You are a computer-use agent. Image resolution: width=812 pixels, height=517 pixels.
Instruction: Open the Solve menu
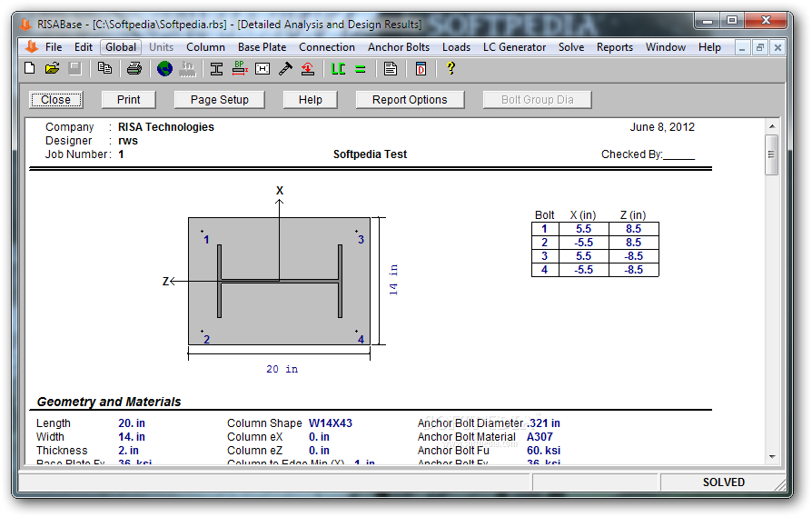(x=571, y=47)
